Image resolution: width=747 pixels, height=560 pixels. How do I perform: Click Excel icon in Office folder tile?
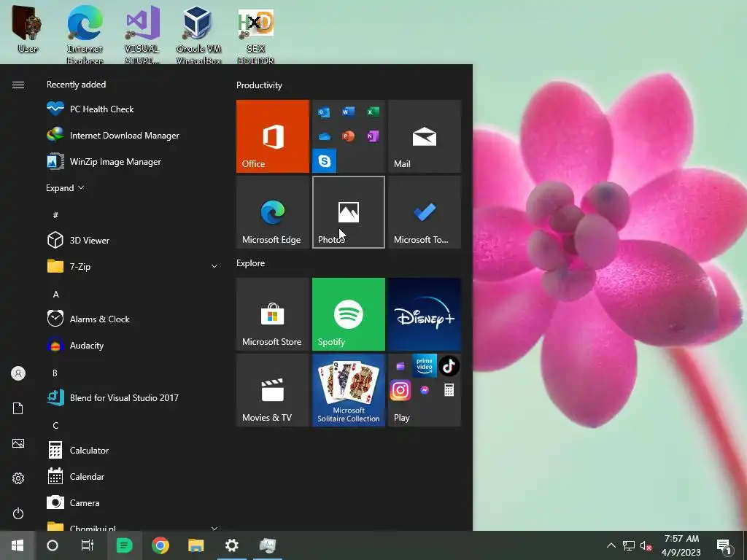pyautogui.click(x=373, y=112)
